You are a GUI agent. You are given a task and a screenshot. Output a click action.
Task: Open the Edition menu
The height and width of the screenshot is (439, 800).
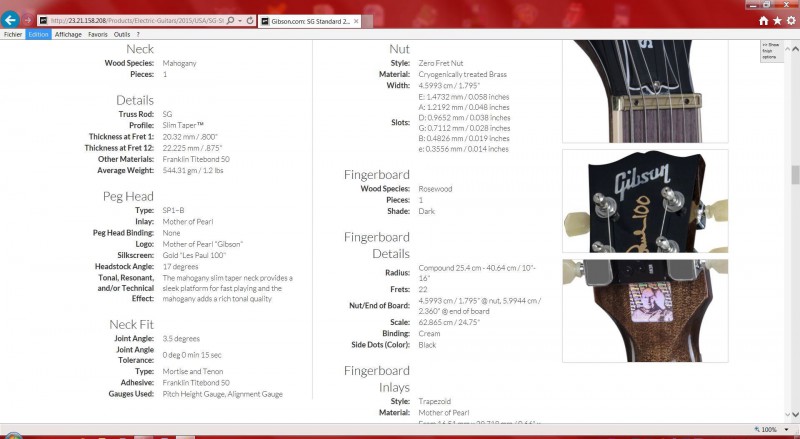[x=38, y=34]
